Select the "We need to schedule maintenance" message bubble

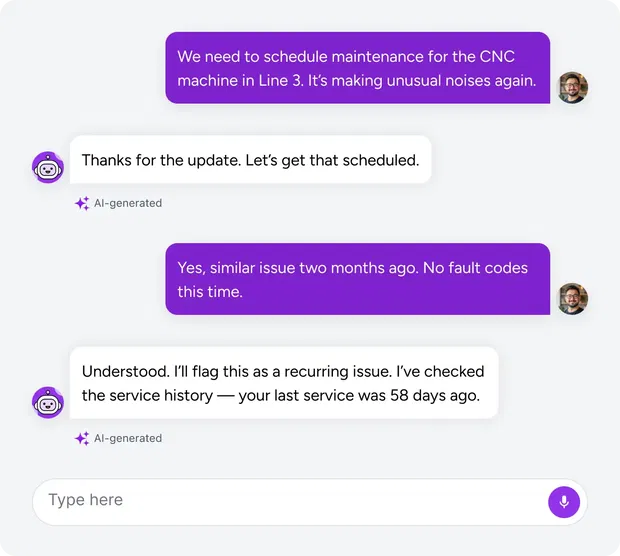[357, 68]
